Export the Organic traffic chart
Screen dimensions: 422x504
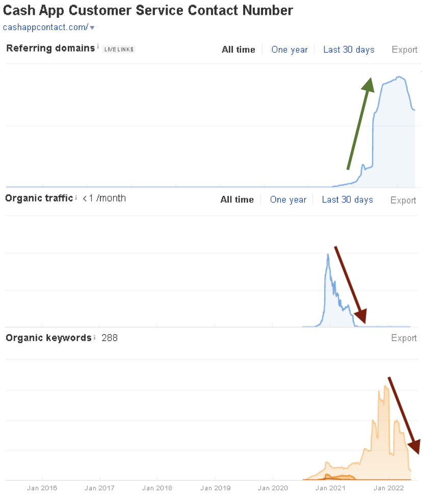tap(403, 200)
